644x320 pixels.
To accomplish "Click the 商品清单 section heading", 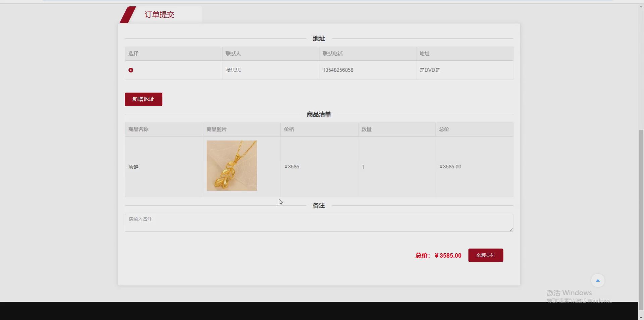I will click(318, 114).
